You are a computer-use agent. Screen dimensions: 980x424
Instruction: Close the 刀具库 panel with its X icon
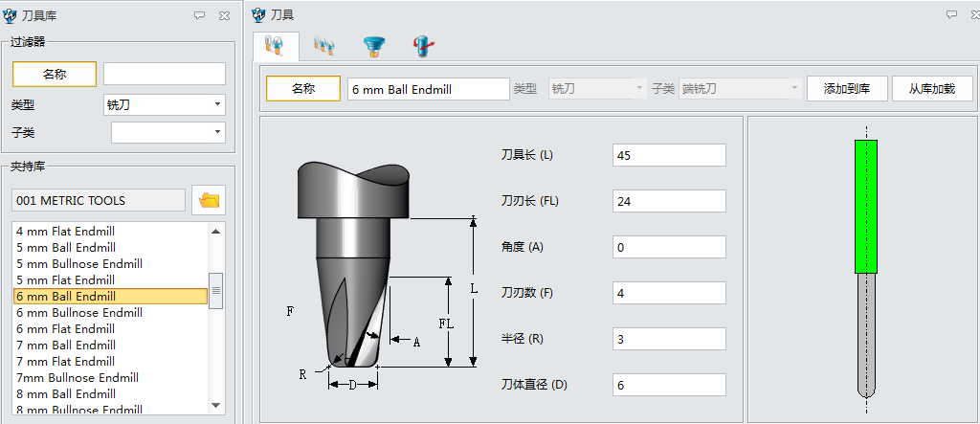(223, 15)
